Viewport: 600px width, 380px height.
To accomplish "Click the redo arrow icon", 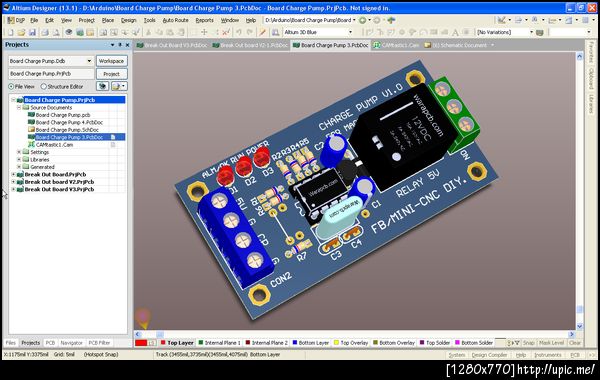I will pos(249,33).
